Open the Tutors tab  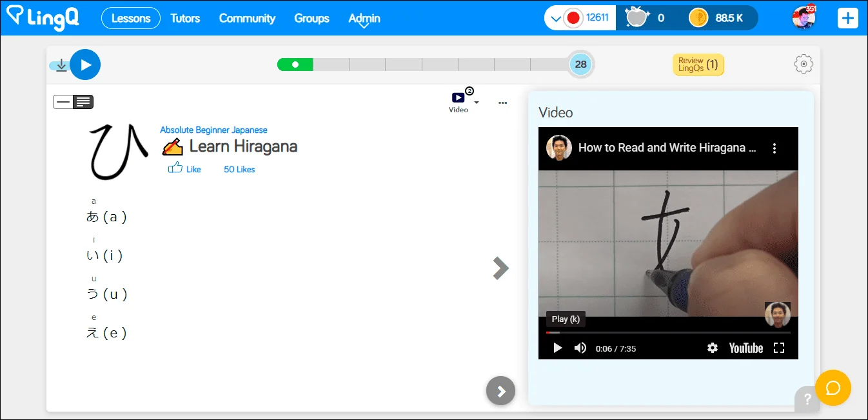click(185, 18)
